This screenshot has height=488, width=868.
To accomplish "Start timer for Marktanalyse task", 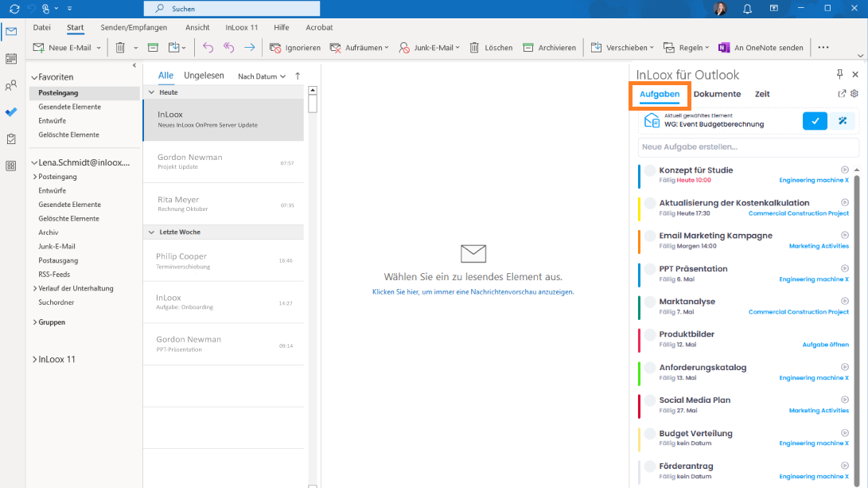I will [x=845, y=302].
